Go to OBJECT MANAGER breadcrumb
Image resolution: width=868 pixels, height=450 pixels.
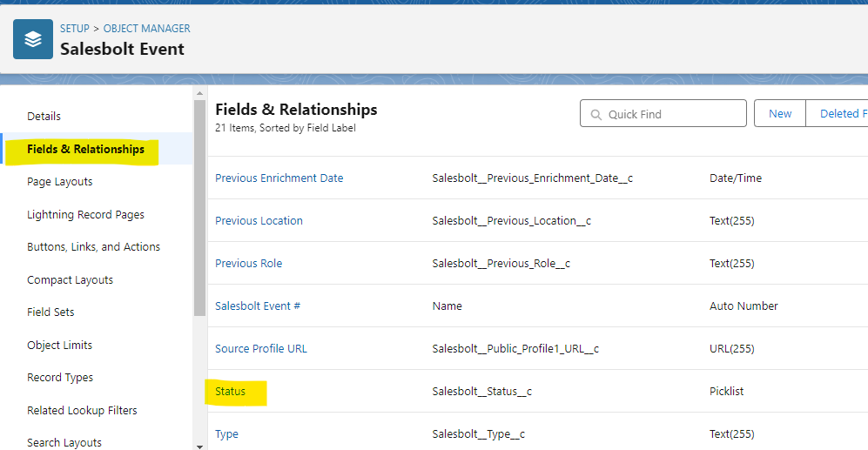(146, 28)
